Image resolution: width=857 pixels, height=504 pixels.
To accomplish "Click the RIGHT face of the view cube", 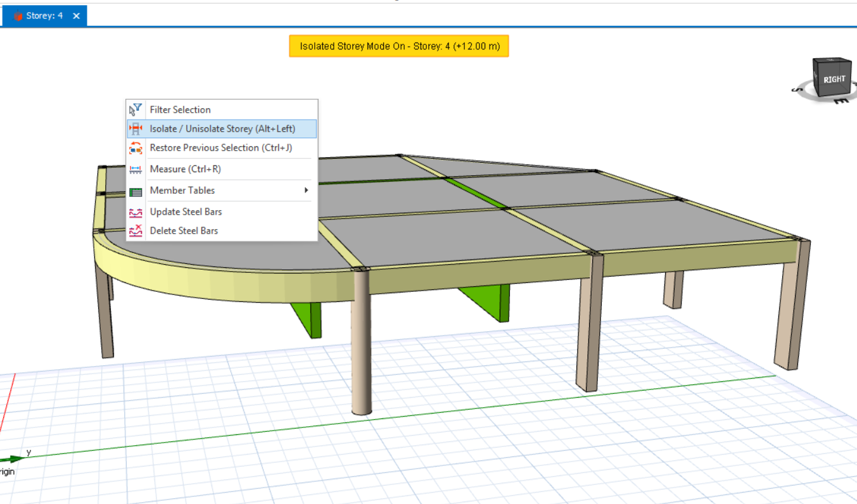I will tap(834, 80).
